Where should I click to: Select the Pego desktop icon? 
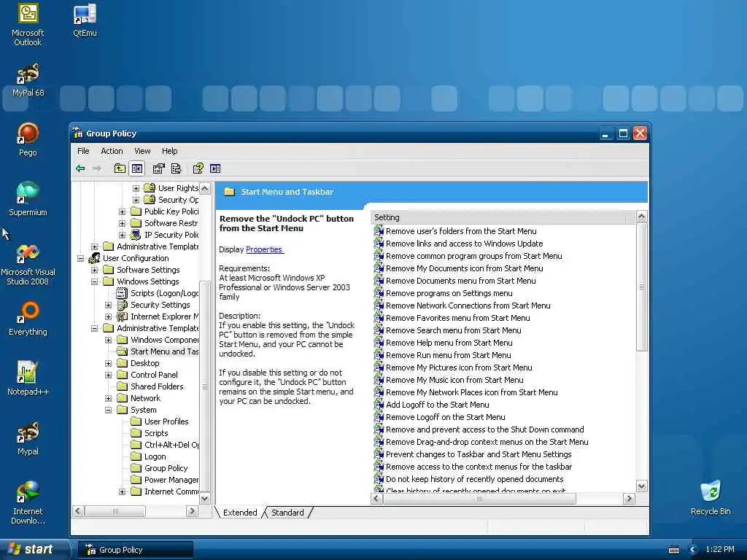[28, 139]
